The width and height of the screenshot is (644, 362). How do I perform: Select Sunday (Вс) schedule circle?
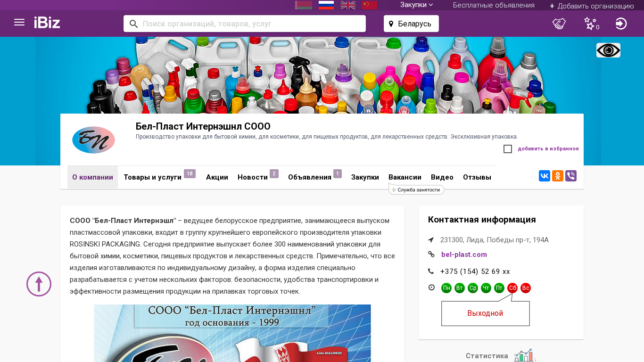click(526, 288)
